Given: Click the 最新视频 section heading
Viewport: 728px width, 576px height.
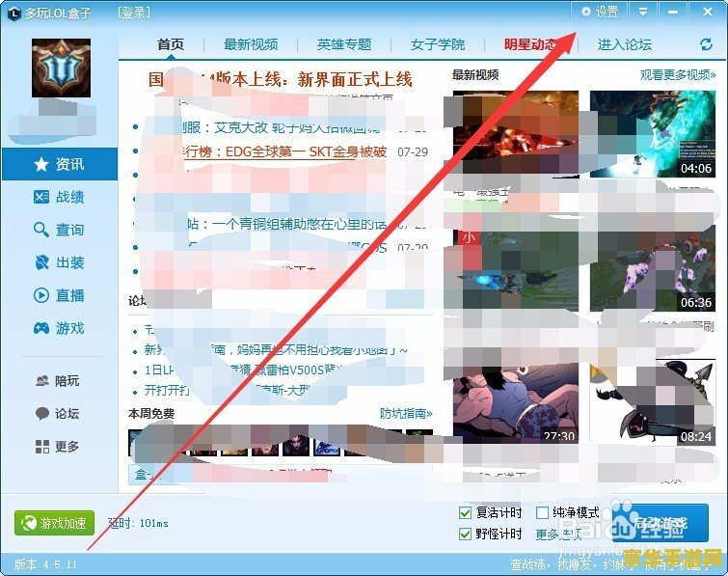Looking at the screenshot, I should [475, 75].
